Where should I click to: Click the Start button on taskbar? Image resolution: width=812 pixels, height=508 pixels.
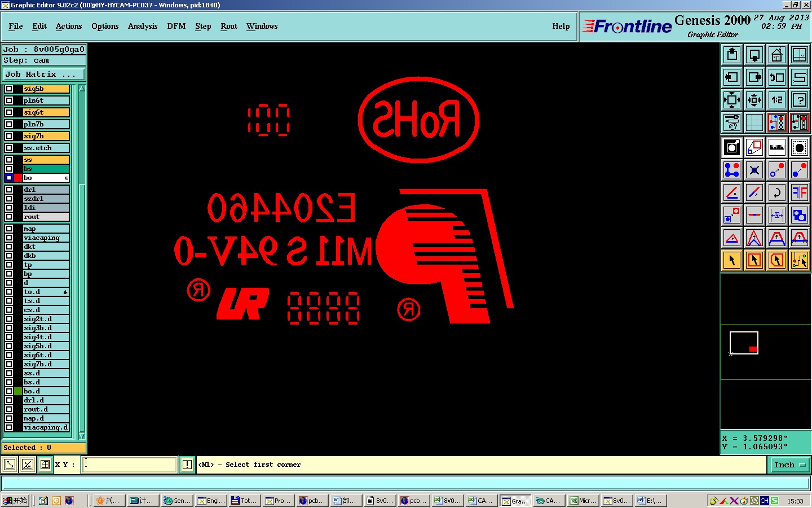tap(15, 501)
